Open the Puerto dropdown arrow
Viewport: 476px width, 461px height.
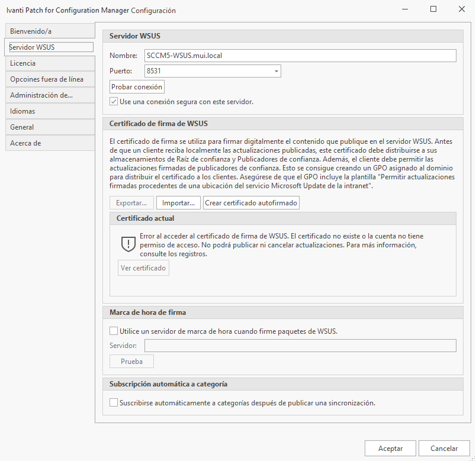pos(276,71)
